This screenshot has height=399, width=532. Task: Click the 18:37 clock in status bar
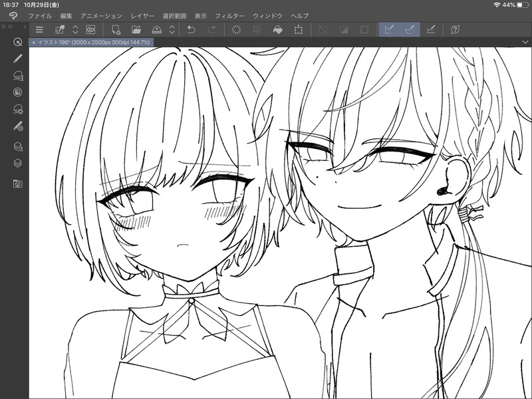click(x=11, y=5)
